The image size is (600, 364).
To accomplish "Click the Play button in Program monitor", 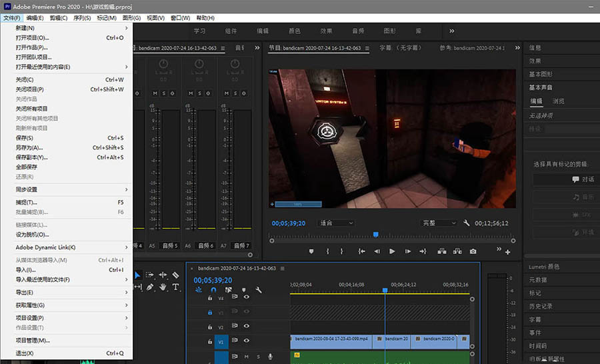I will [x=392, y=251].
